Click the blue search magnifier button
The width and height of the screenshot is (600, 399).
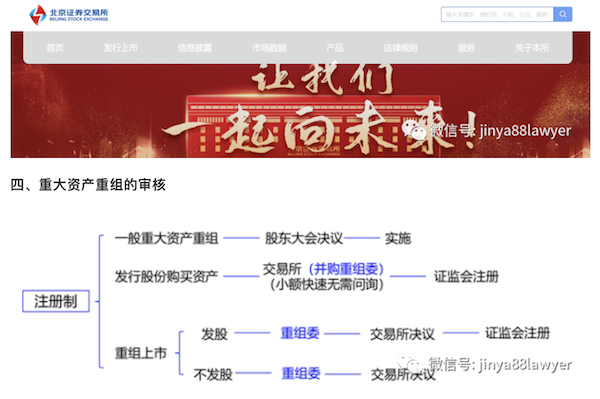coord(562,15)
